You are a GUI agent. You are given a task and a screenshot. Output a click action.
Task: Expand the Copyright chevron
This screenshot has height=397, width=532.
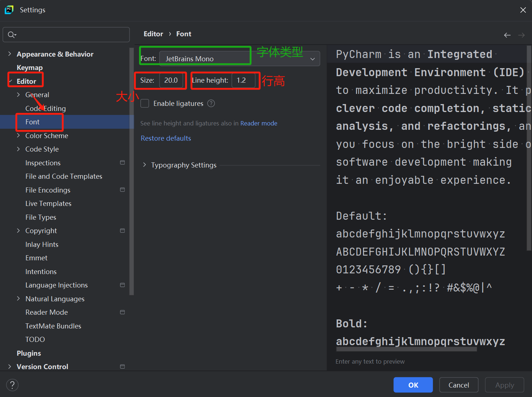pos(18,231)
